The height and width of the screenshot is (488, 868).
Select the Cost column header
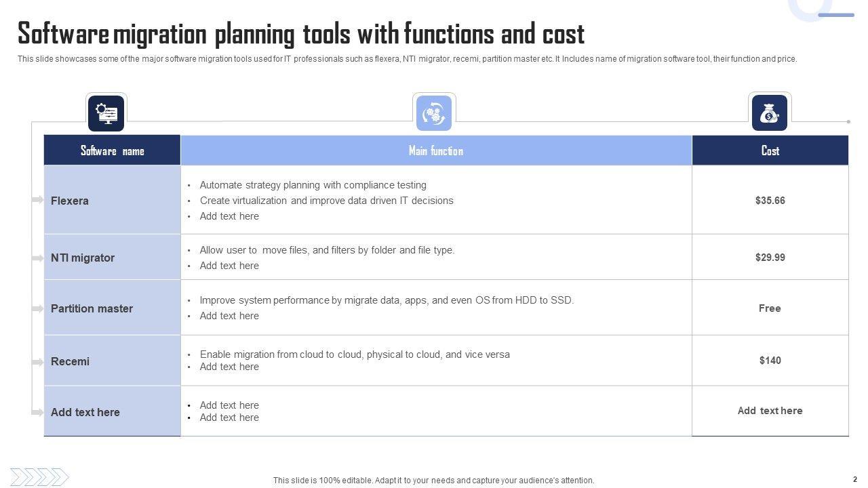[770, 150]
